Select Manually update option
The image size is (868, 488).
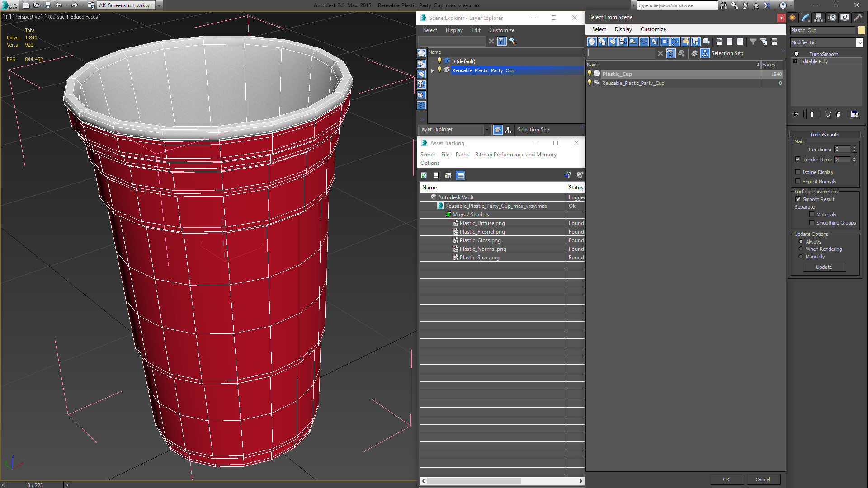pos(801,257)
